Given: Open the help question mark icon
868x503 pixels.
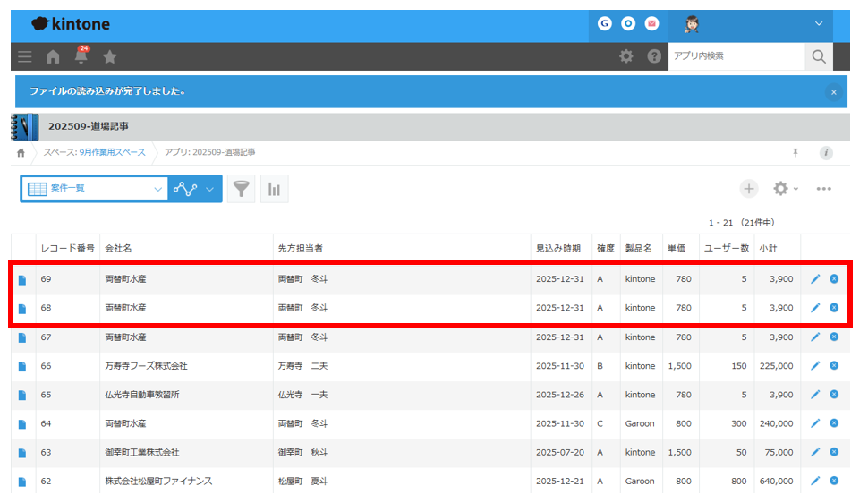Looking at the screenshot, I should (654, 56).
